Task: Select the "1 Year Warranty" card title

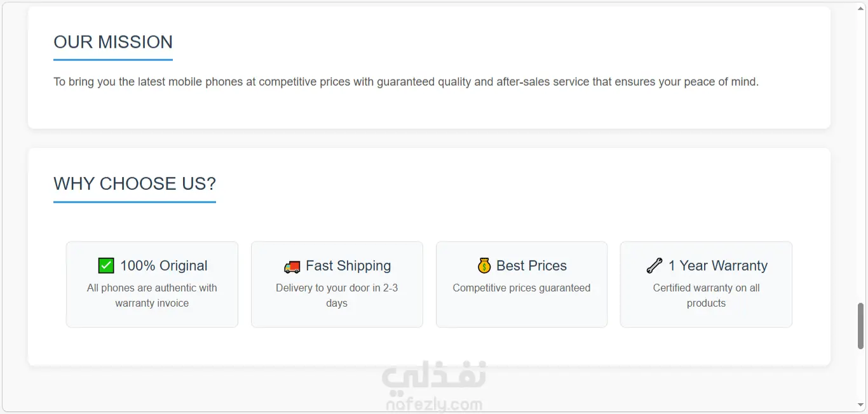Action: [717, 265]
